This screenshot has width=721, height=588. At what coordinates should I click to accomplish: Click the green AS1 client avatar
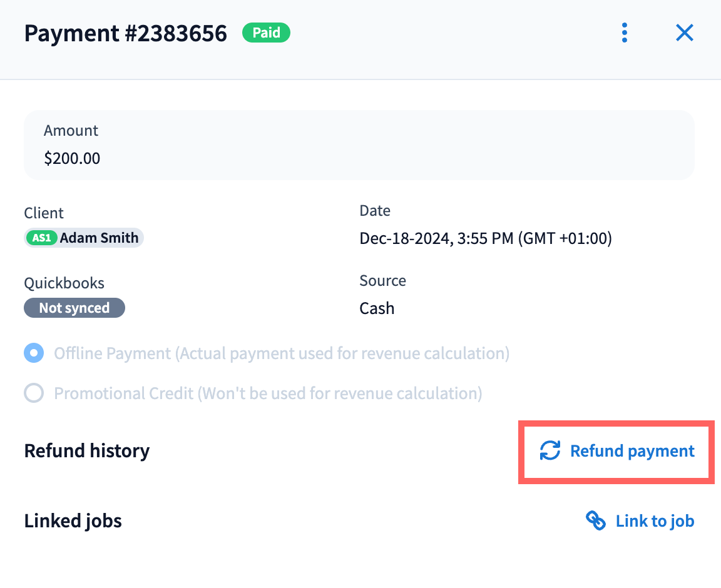point(42,238)
